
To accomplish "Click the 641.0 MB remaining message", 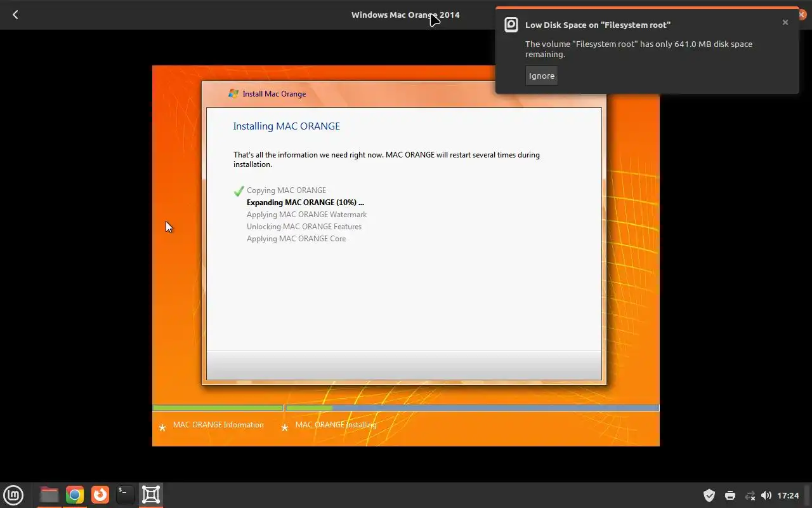I will coord(639,49).
